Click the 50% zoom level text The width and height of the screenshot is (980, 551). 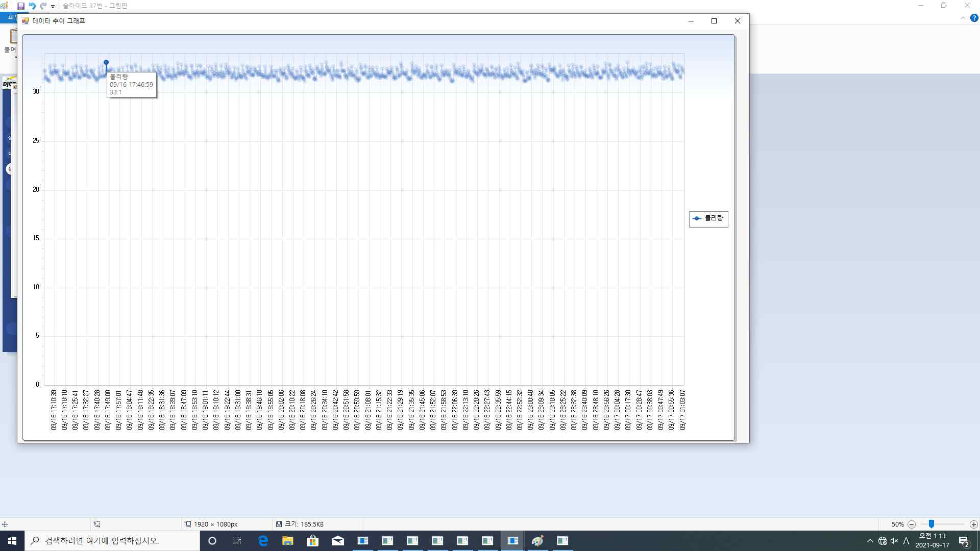tap(897, 524)
